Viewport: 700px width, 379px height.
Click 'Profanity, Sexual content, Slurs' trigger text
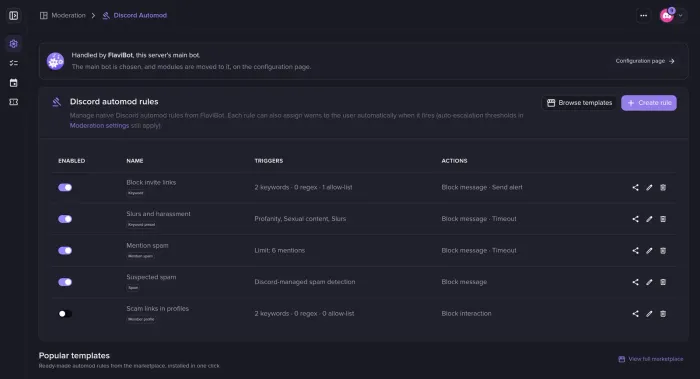(300, 219)
